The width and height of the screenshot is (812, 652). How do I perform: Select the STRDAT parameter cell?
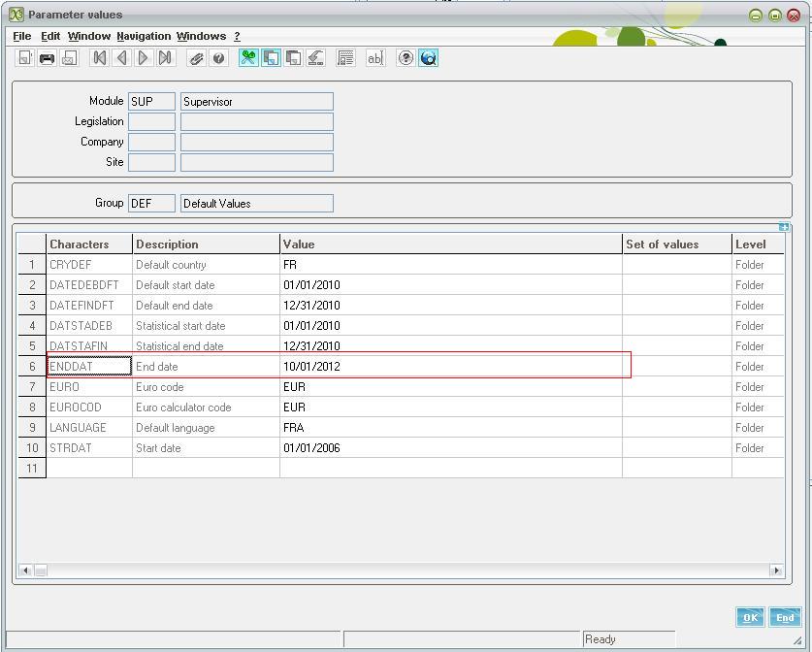89,448
